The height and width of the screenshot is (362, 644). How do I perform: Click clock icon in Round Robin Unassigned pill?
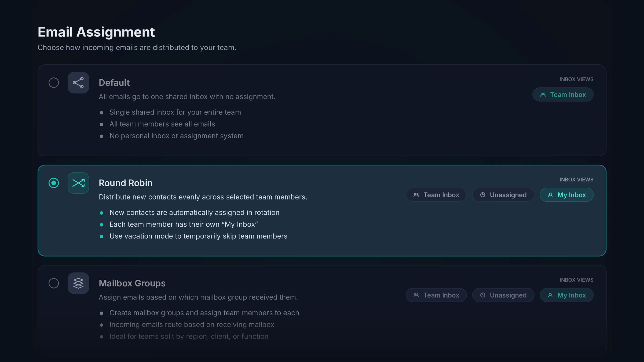coord(483,195)
